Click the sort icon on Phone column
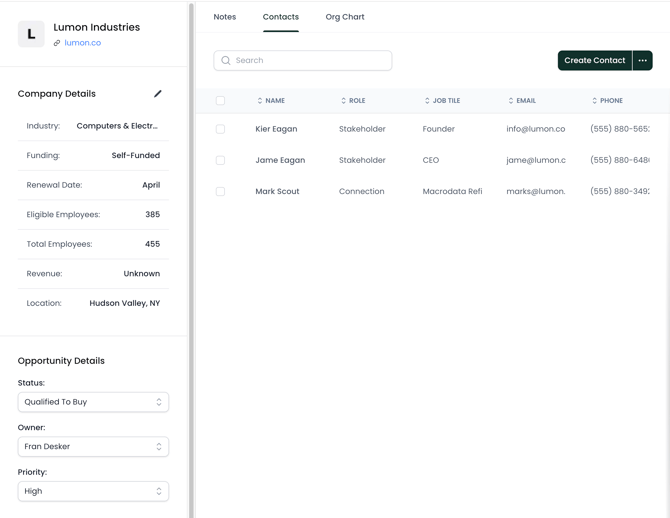This screenshot has width=670, height=518. (594, 101)
